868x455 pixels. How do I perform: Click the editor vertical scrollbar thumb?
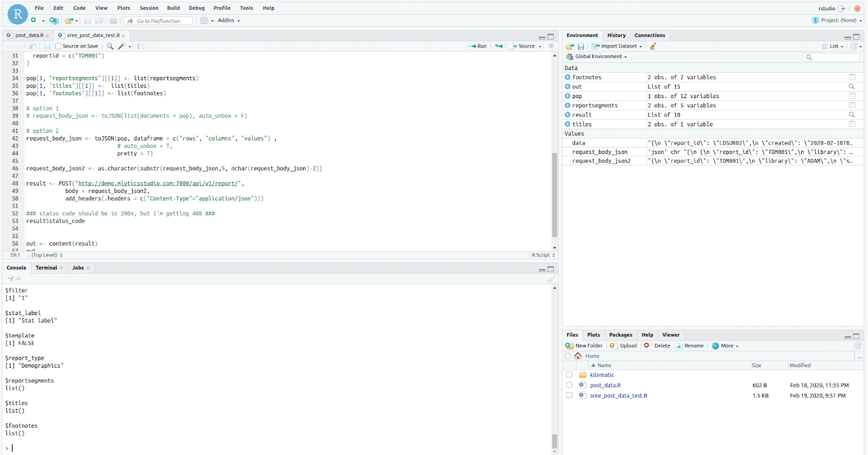point(554,195)
